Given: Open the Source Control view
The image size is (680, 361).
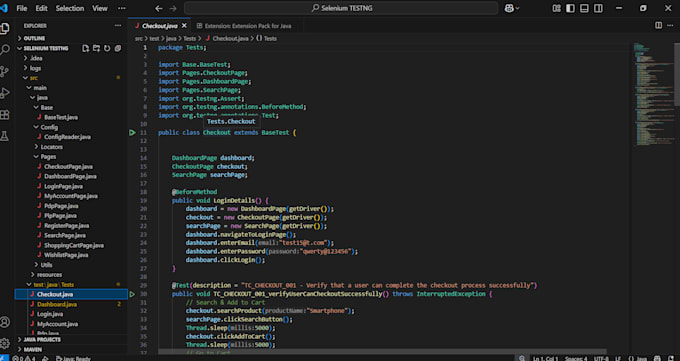Looking at the screenshot, I should tap(5, 72).
